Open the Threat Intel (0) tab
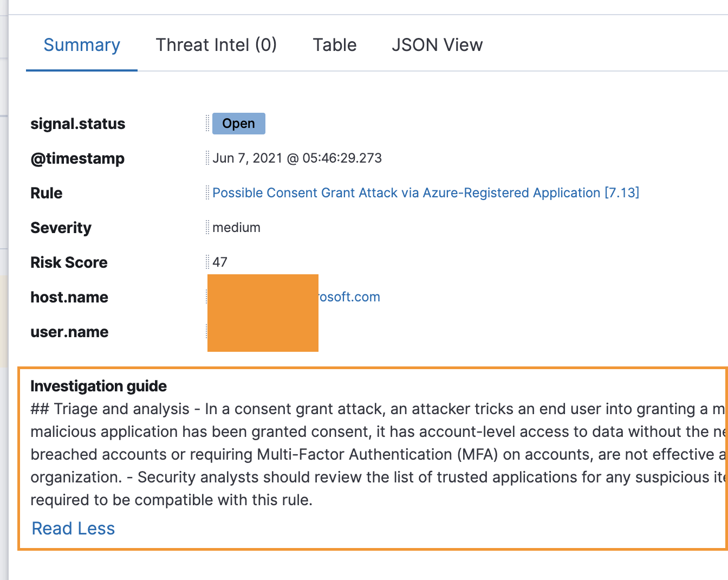The height and width of the screenshot is (580, 728). click(x=216, y=45)
